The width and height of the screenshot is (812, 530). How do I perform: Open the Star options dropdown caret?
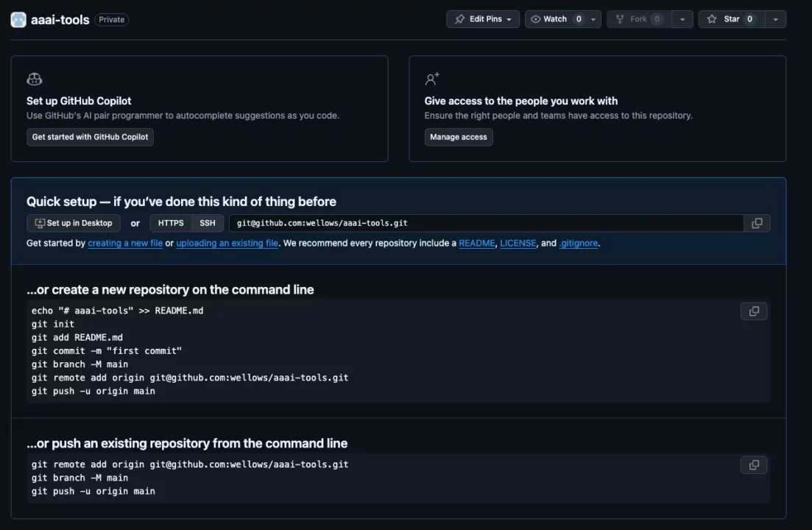point(774,19)
